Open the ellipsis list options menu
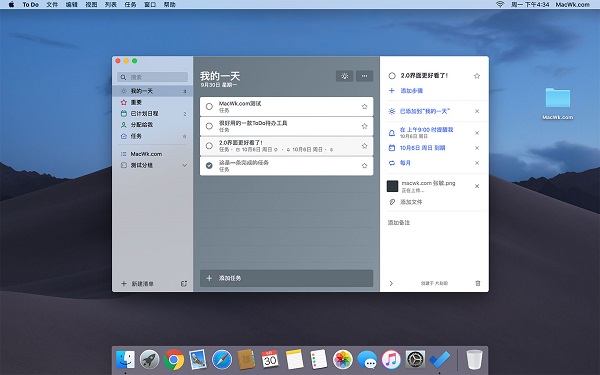 click(x=364, y=76)
